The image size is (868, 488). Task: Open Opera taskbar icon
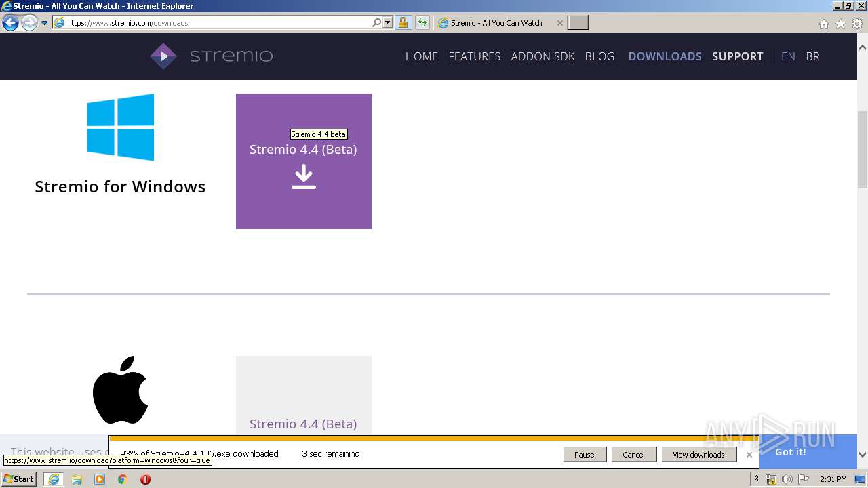(145, 479)
